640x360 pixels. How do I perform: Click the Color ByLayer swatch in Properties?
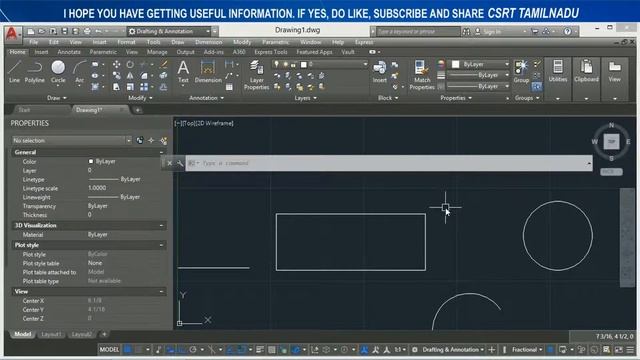(91, 162)
